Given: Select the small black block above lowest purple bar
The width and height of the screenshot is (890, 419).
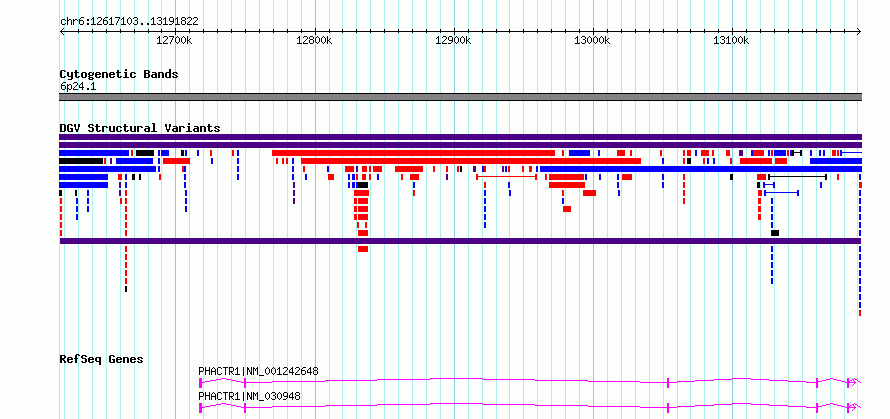Looking at the screenshot, I should pos(775,233).
